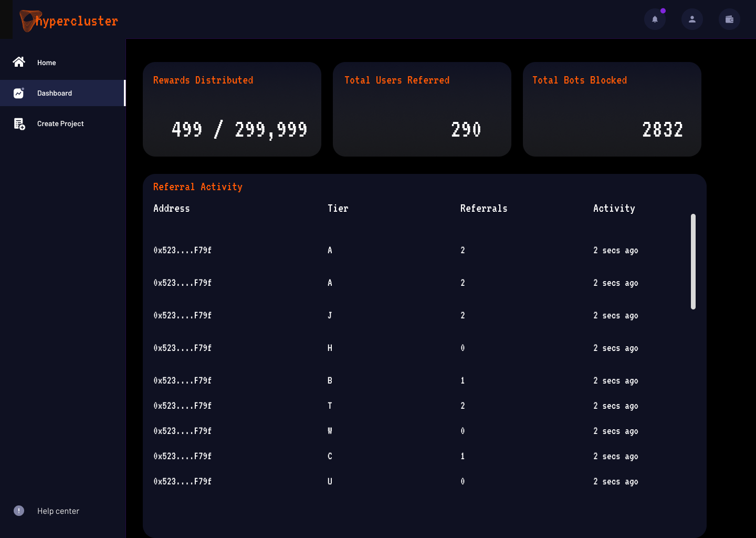Screen dimensions: 756x538
Task: Click the Home house icon
Action: [x=19, y=62]
